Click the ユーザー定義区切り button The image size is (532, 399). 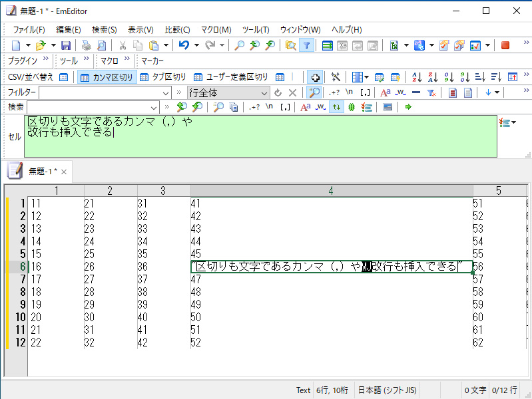point(231,77)
